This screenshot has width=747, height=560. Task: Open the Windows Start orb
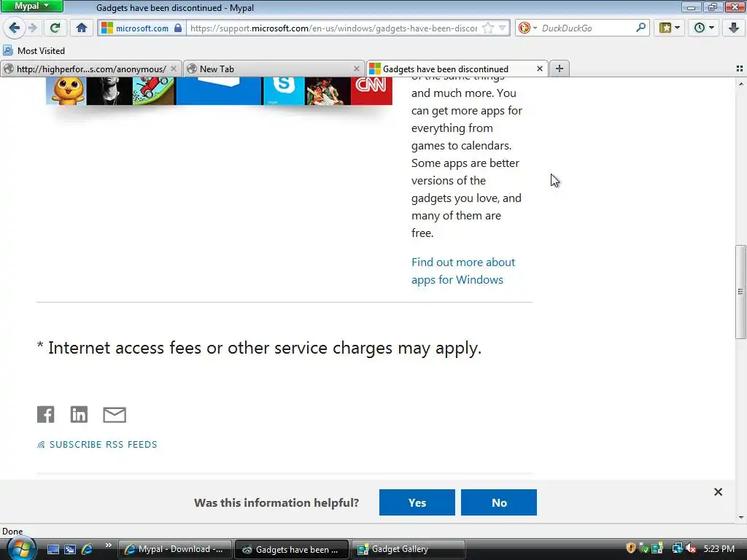(20, 548)
